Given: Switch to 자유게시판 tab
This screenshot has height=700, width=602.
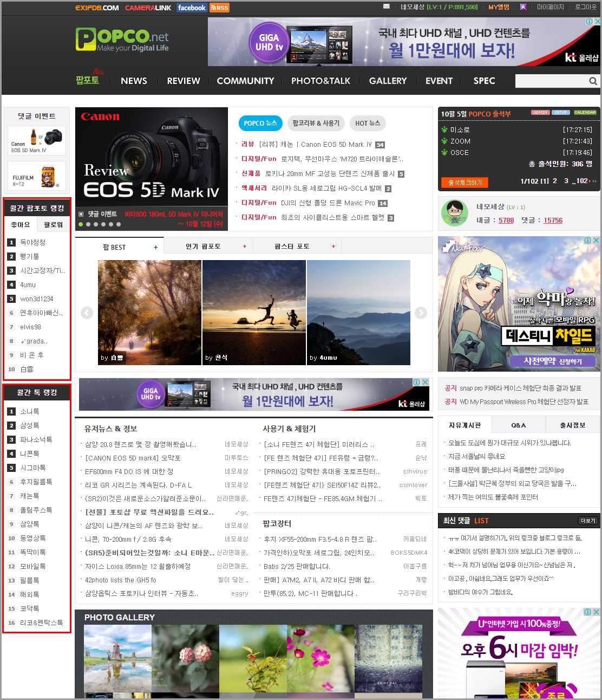Looking at the screenshot, I should pos(464,425).
